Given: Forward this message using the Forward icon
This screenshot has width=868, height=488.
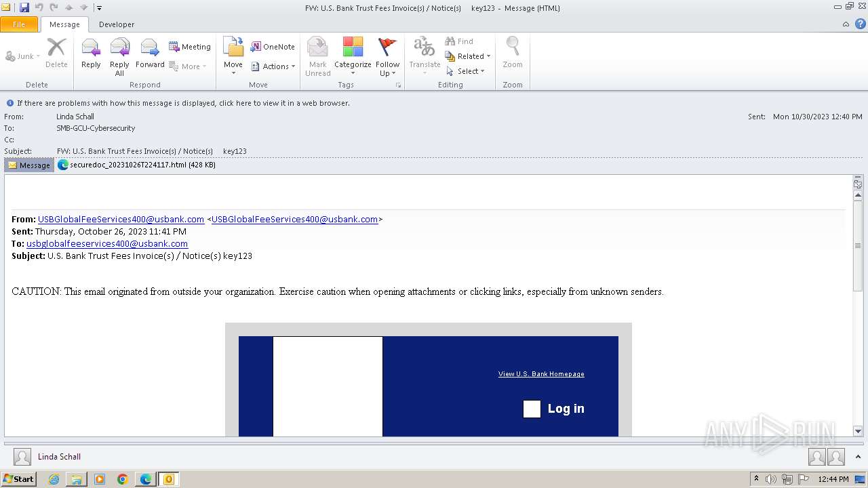Looking at the screenshot, I should [150, 54].
